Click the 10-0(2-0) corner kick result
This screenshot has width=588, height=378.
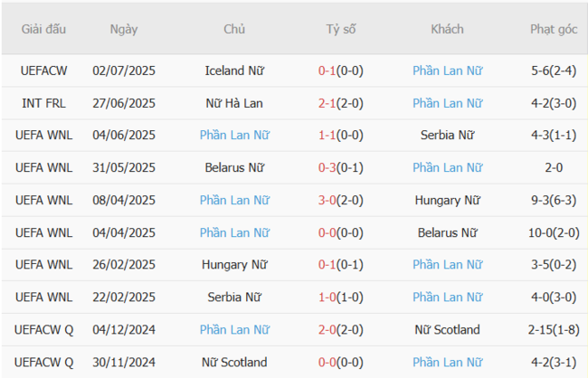554,232
